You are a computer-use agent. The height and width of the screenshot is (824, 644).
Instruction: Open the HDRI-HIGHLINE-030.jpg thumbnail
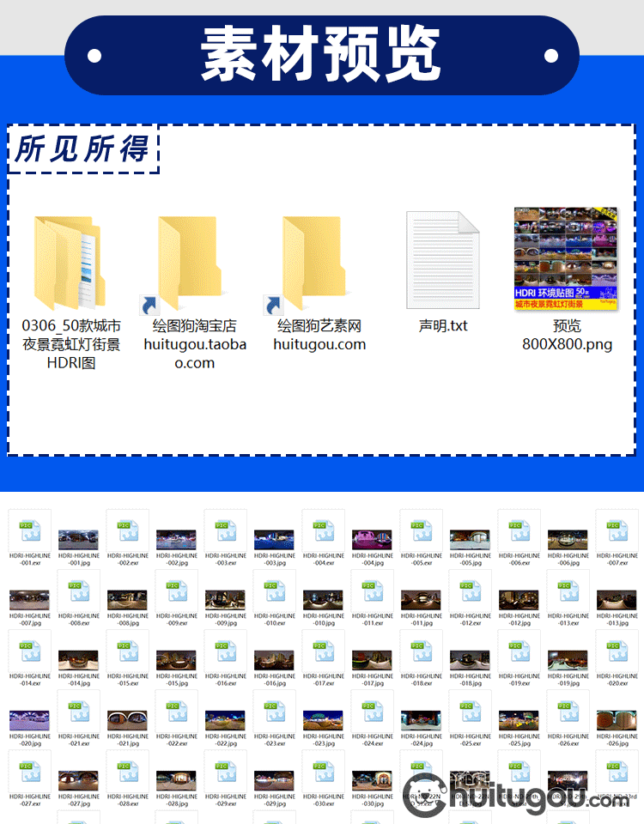pyautogui.click(x=372, y=781)
